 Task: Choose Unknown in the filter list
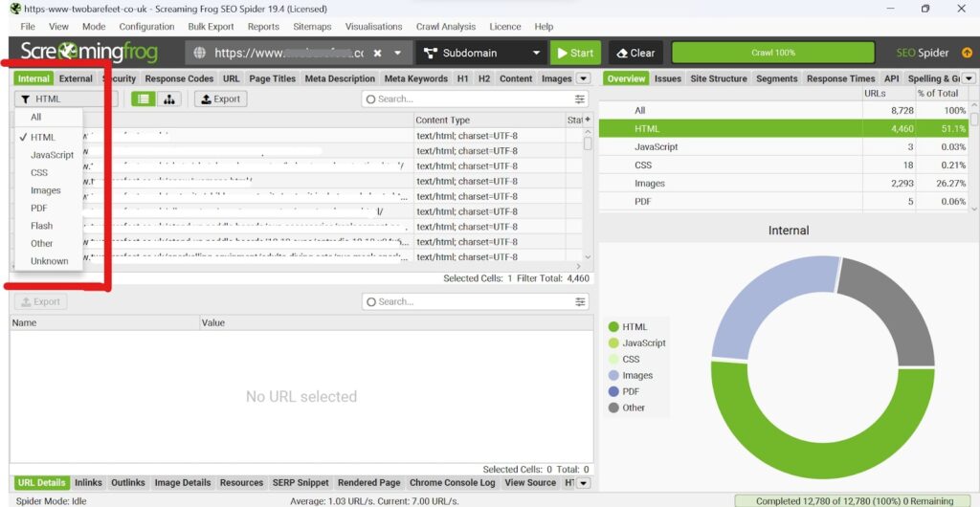50,261
